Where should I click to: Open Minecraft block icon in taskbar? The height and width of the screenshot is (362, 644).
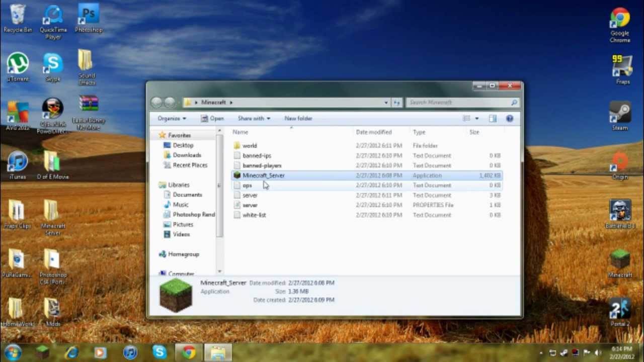42,352
